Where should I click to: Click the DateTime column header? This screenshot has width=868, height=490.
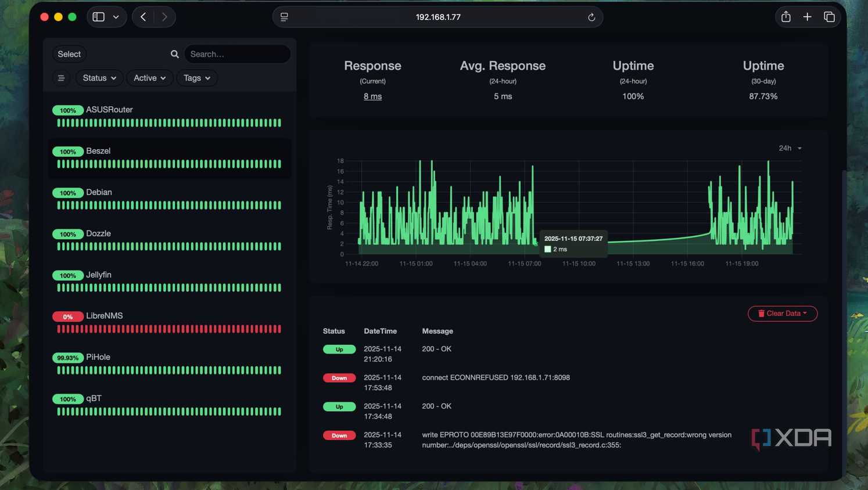pos(381,331)
